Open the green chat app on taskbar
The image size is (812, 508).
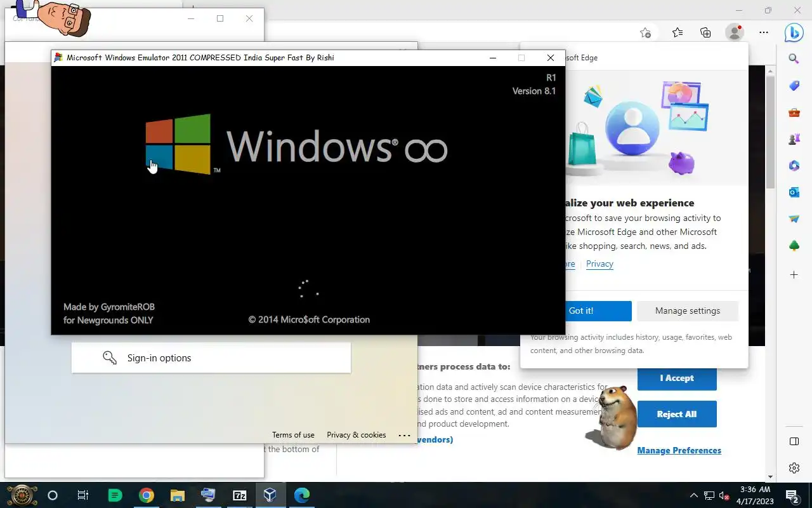click(x=115, y=495)
